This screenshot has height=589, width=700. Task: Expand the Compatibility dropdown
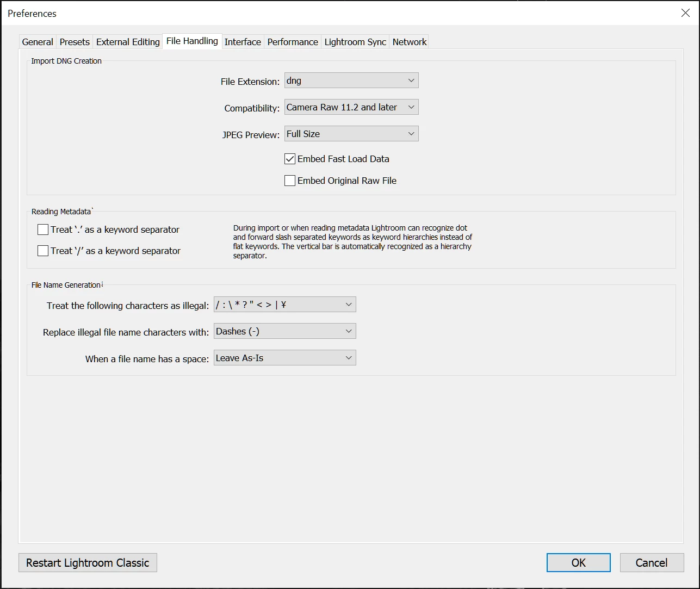coord(351,107)
